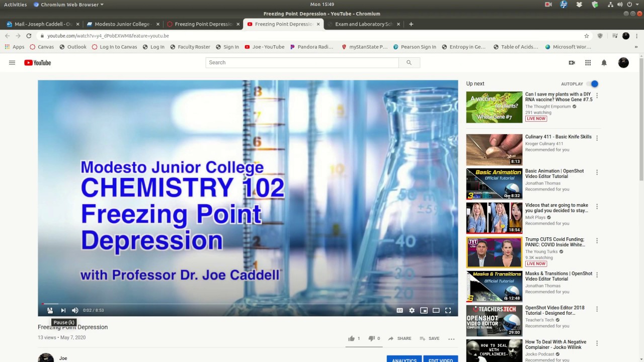
Task: Open the Apps bookmark shortcut
Action: point(14,47)
